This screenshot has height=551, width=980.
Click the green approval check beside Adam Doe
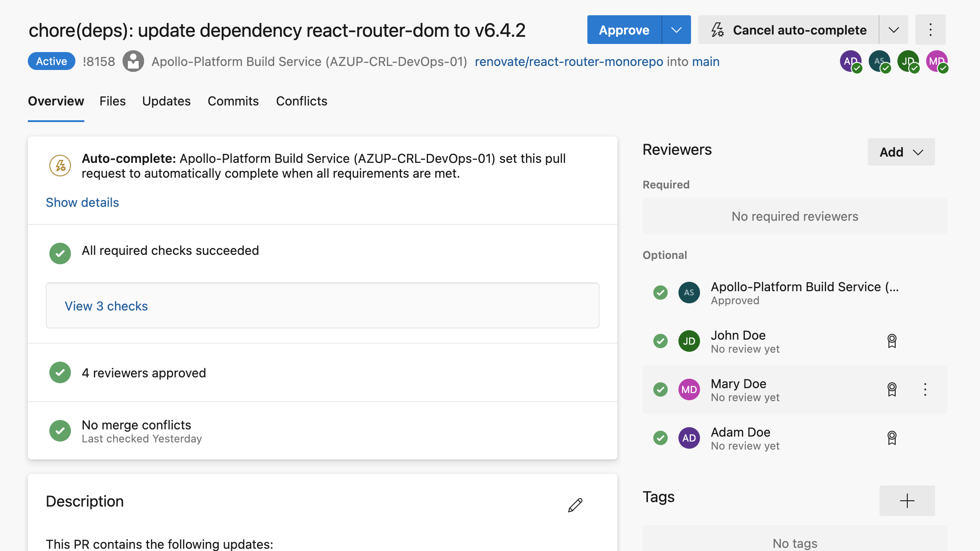click(660, 437)
